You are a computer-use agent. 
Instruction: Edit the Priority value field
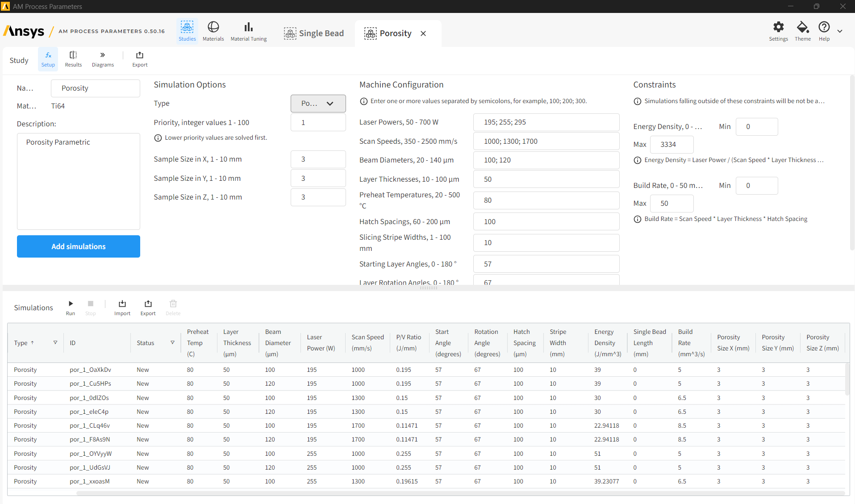point(318,122)
